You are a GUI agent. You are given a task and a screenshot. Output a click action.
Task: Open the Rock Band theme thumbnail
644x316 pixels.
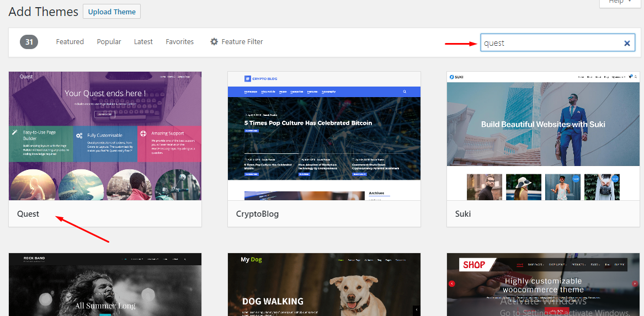pos(105,285)
